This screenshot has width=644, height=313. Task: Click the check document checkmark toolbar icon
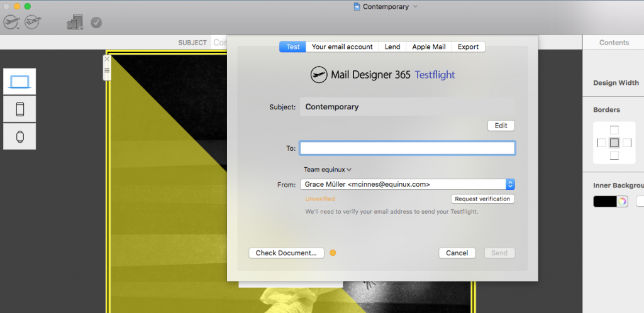coord(96,22)
